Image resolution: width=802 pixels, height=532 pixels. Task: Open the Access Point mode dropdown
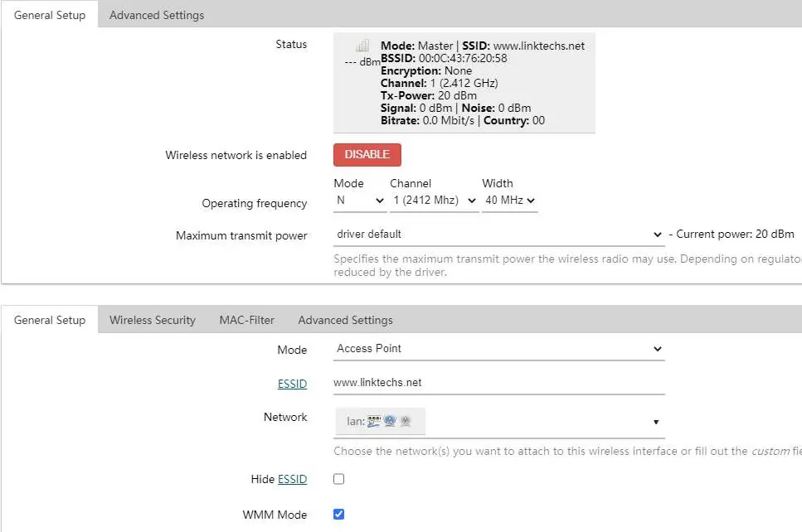(498, 349)
